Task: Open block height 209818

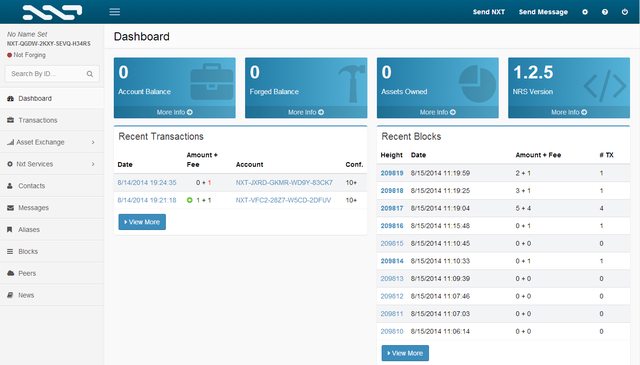Action: click(392, 191)
